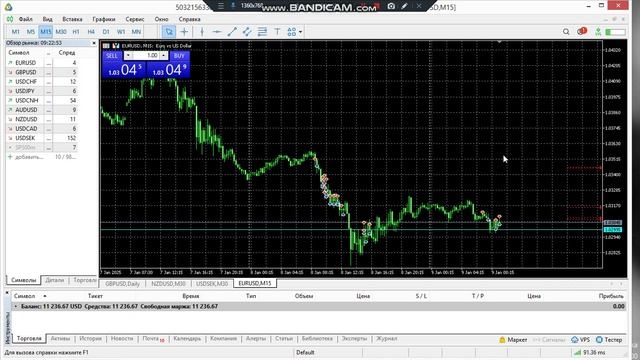Open the Календарь toolbox tab
Viewport: 640px width, 360px height.
[x=187, y=339]
